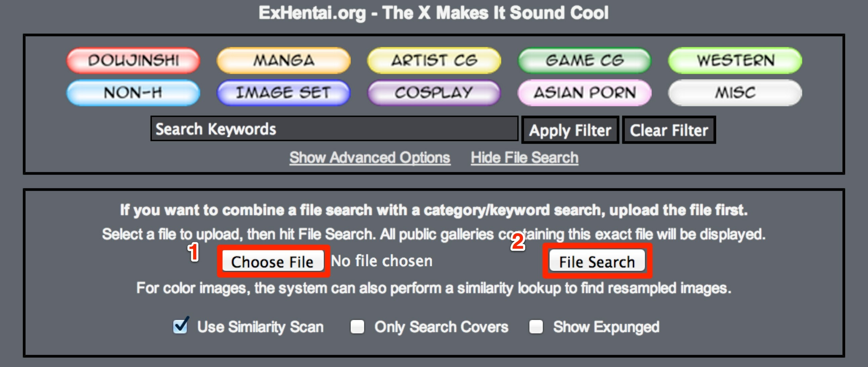Click the green Western category pill

tap(735, 60)
